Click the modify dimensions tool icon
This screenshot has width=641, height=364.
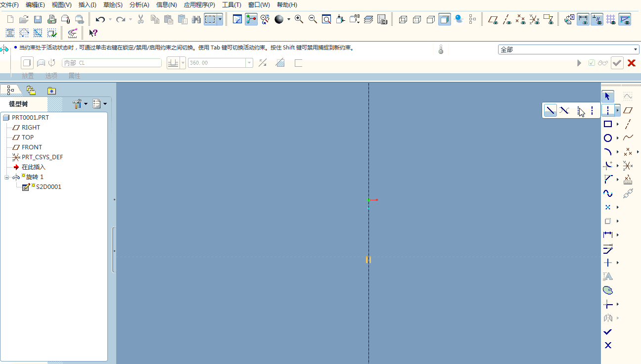(608, 249)
